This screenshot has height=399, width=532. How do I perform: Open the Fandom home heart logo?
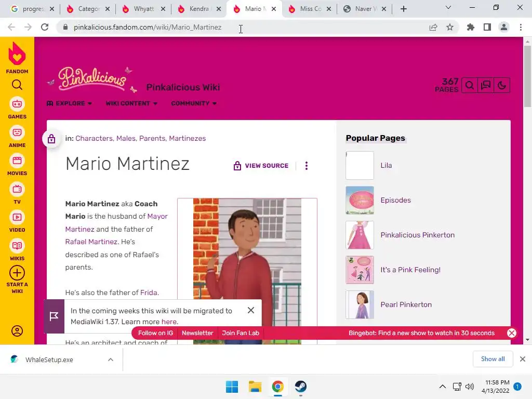17,54
